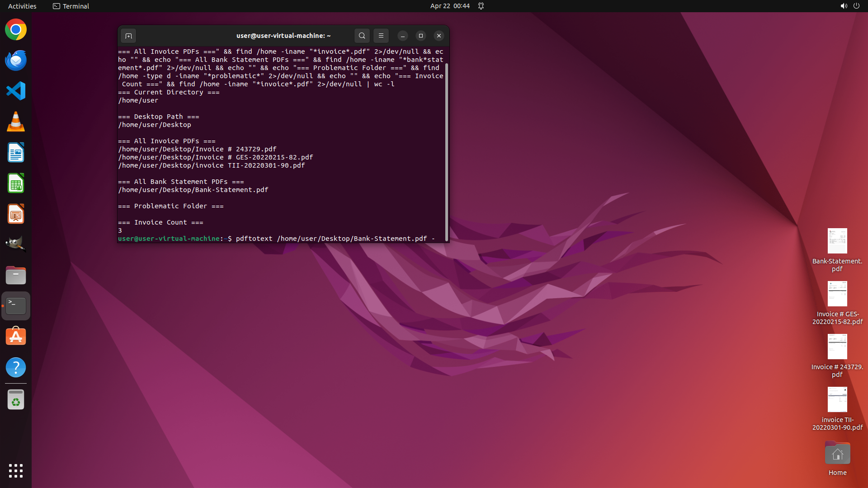Open the Files manager from dock
The image size is (868, 488).
tap(16, 275)
